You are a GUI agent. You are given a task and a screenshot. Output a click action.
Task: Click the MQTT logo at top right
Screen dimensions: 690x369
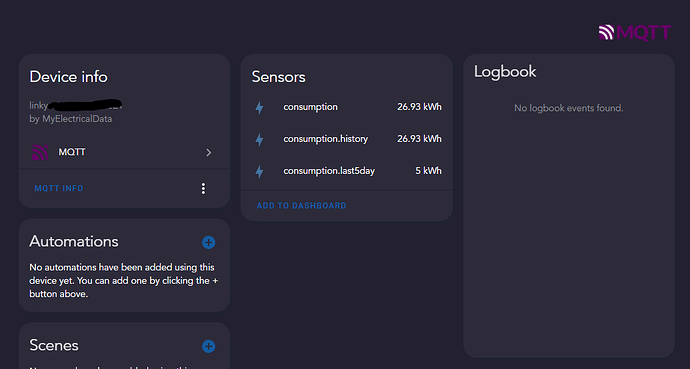635,32
